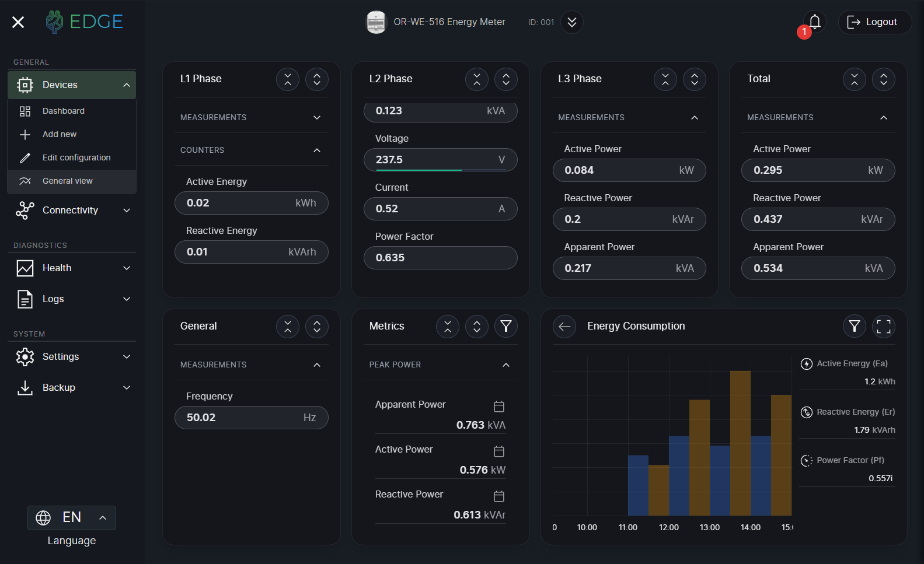Image resolution: width=924 pixels, height=564 pixels.
Task: Click L2 Current 0.52 A field
Action: [441, 209]
